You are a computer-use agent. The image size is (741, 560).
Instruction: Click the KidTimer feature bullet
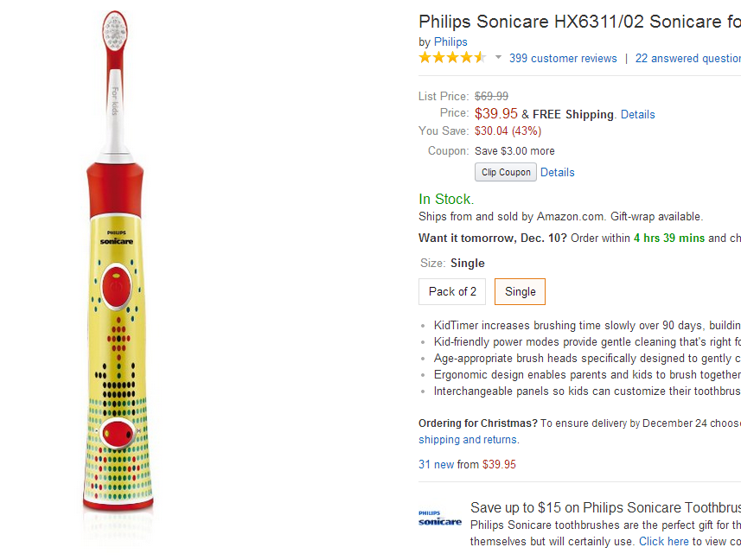(587, 326)
